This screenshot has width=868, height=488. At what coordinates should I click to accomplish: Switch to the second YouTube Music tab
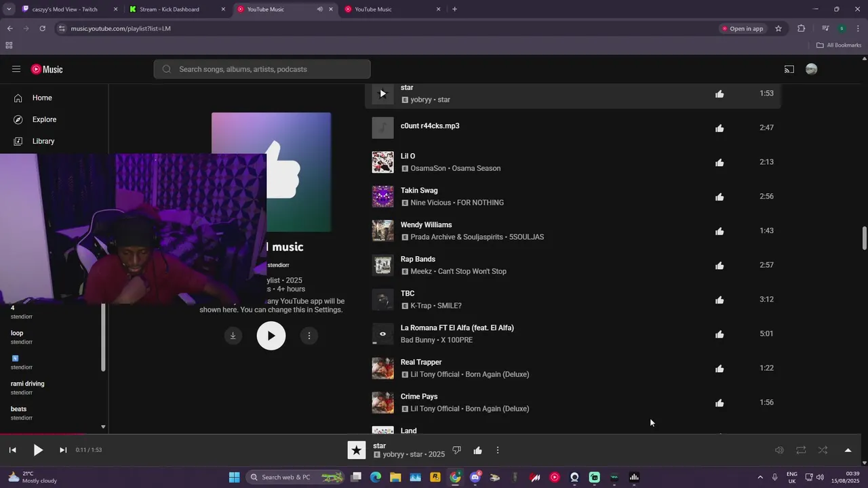[x=392, y=9]
